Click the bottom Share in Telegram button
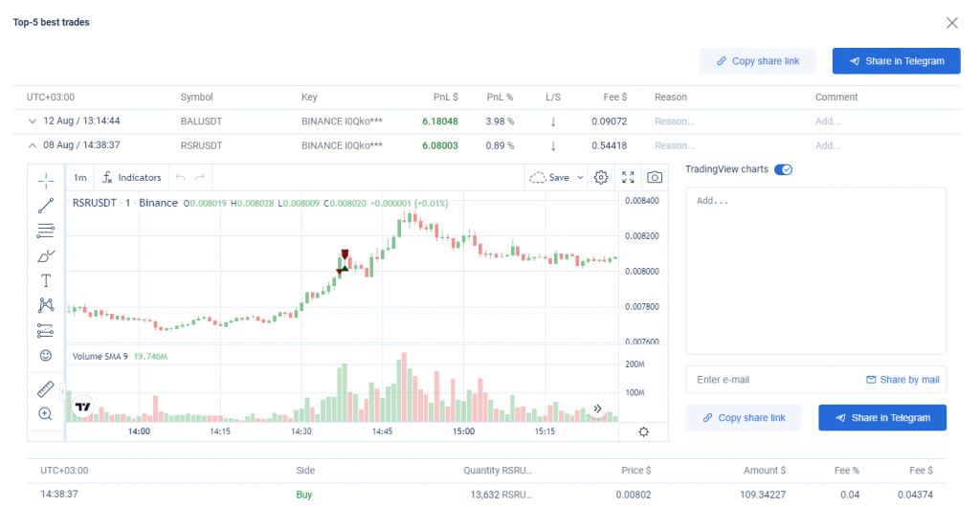The image size is (980, 507). click(x=881, y=418)
